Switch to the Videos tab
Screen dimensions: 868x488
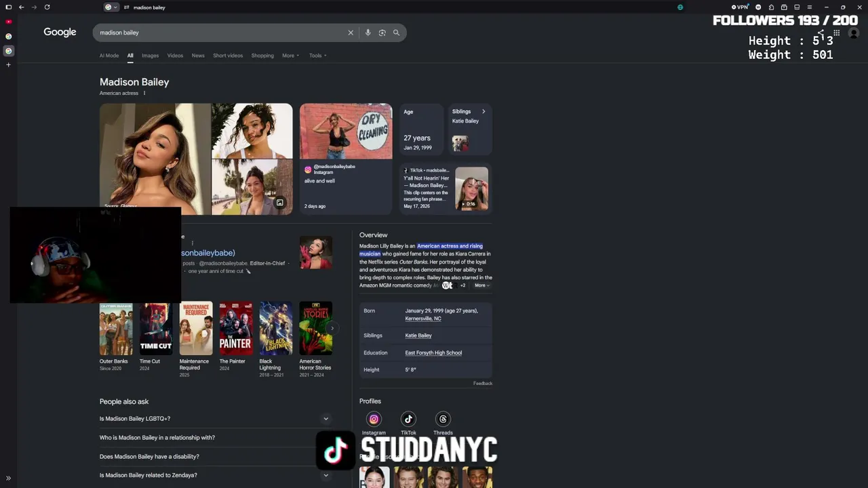(175, 56)
